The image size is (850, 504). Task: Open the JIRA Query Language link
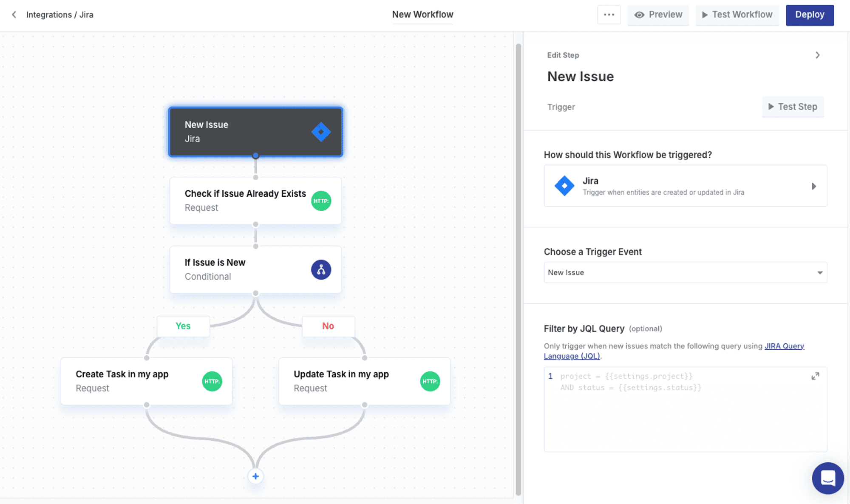coord(784,346)
